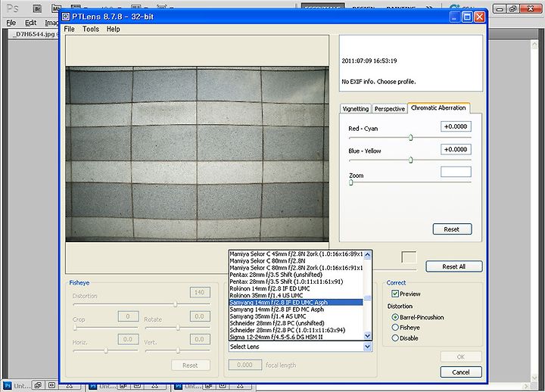Choose Samyang 14mm f/2.8 IF ED MC Asph
This screenshot has width=545, height=392.
tap(296, 310)
